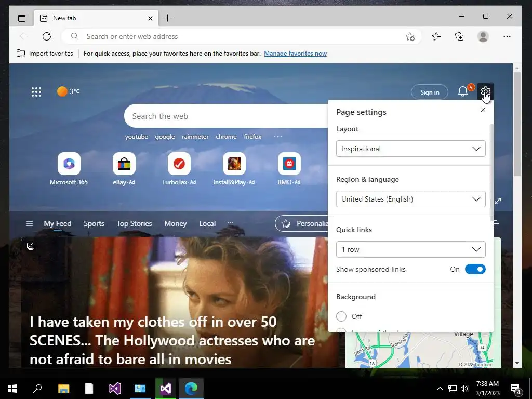Close the Page settings panel
This screenshot has width=532, height=399.
[483, 110]
